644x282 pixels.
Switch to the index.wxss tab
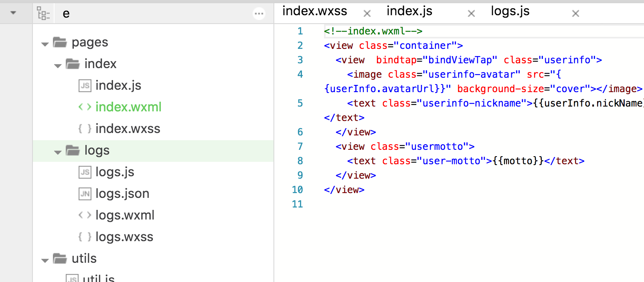pos(314,11)
